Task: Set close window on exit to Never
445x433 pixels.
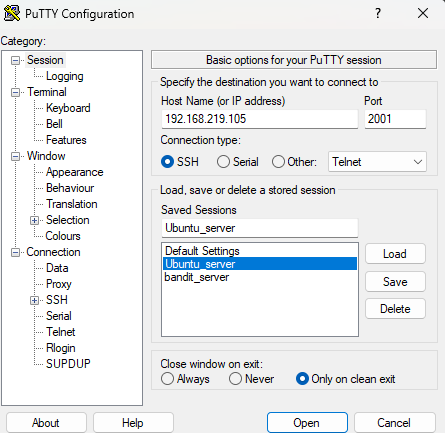Action: (x=235, y=379)
